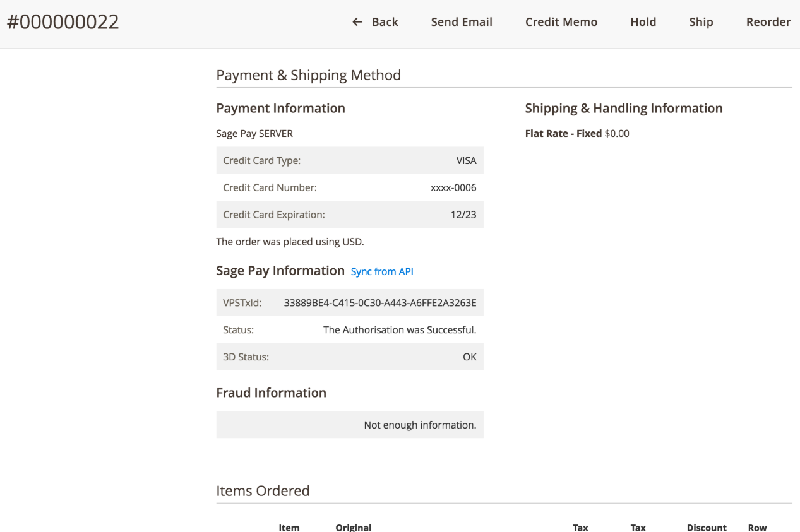Click the Items Ordered section heading
Screen dimensions: 800x532
(x=263, y=491)
